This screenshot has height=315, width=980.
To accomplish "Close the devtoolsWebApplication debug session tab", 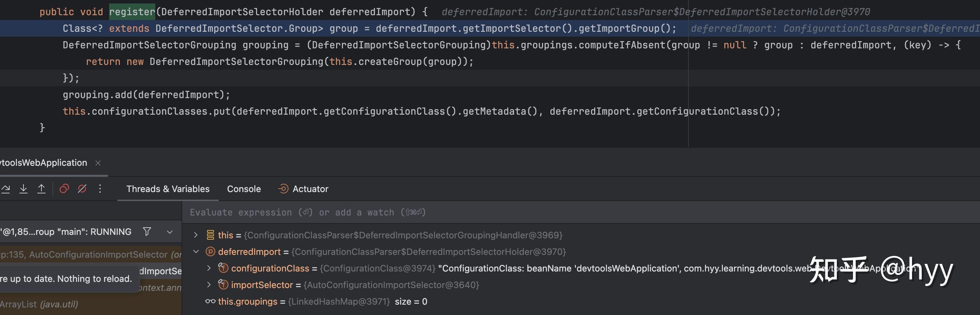I will 98,163.
